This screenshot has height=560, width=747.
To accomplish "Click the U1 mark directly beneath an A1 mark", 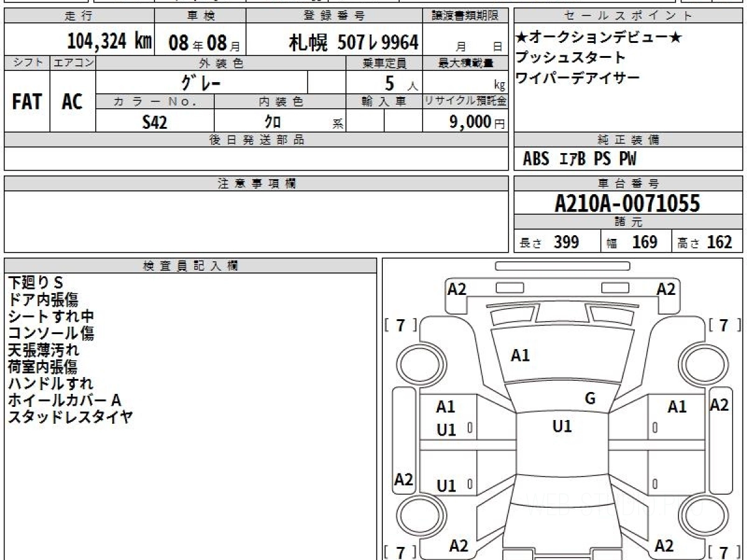I will point(446,429).
